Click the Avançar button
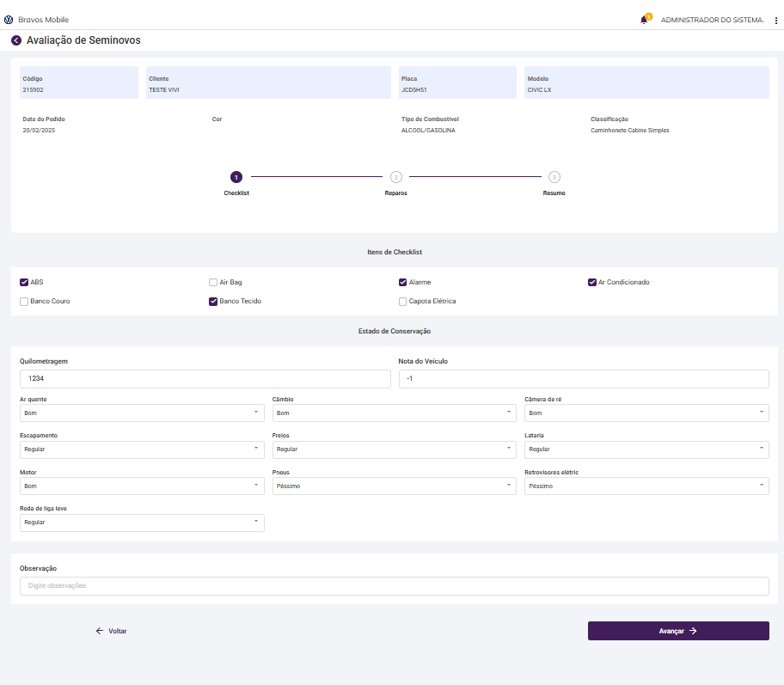Screen dimensions: 784x685 (x=678, y=631)
